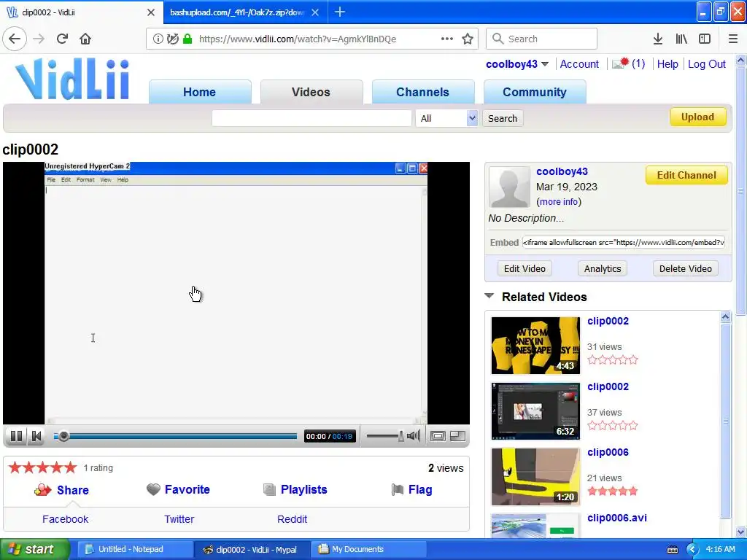Open the library bookshelf icon

(x=681, y=39)
